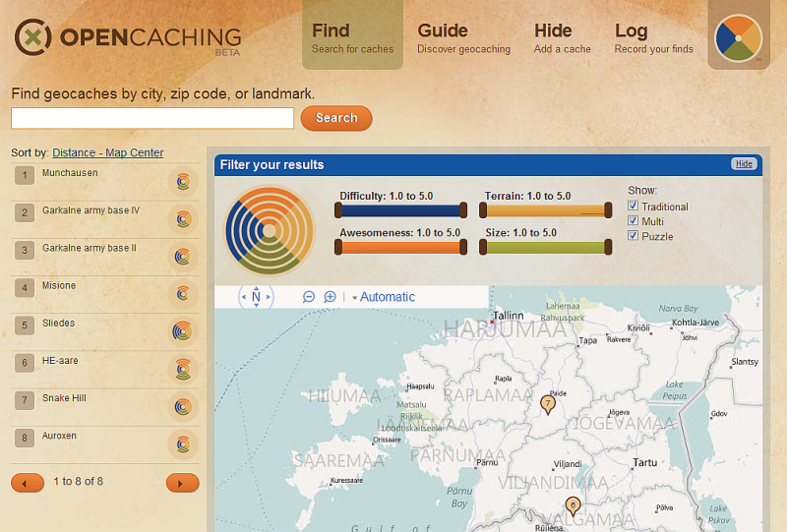Image resolution: width=787 pixels, height=532 pixels.
Task: Click the Sliedes cache rating icon
Action: (182, 331)
